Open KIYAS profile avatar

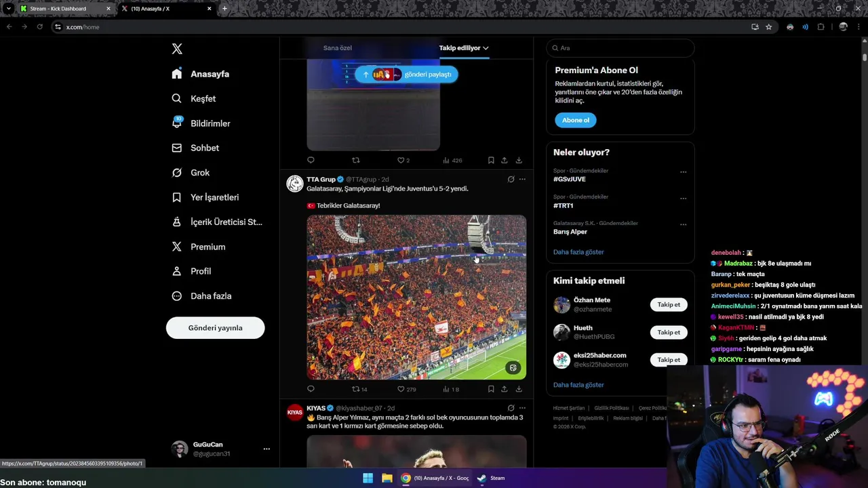pyautogui.click(x=295, y=412)
